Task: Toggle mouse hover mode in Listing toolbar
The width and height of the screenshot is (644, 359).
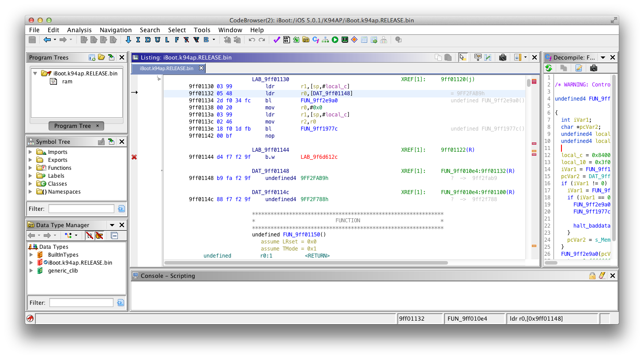Action: (x=463, y=57)
